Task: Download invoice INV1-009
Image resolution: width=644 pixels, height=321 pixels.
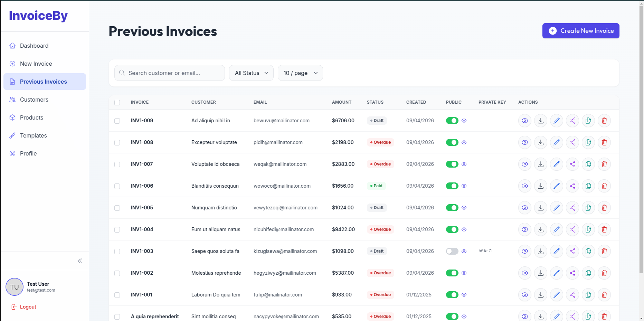Action: click(541, 121)
